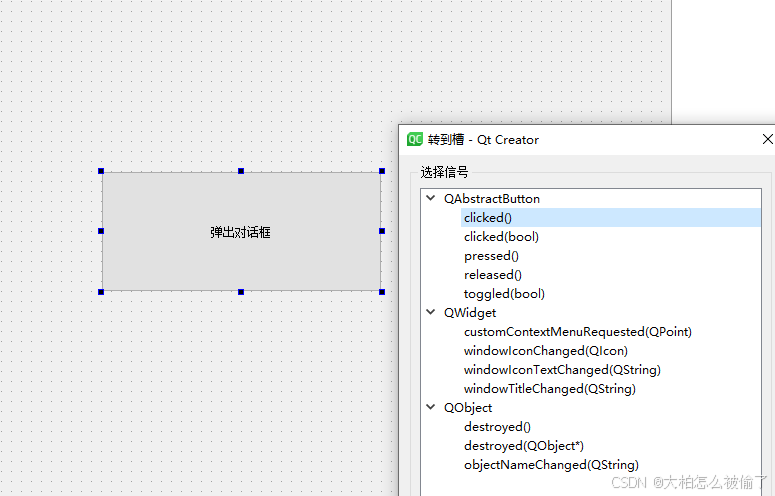This screenshot has width=775, height=496.
Task: Click the bottom-middle resize handle of the button
Action: click(x=241, y=292)
